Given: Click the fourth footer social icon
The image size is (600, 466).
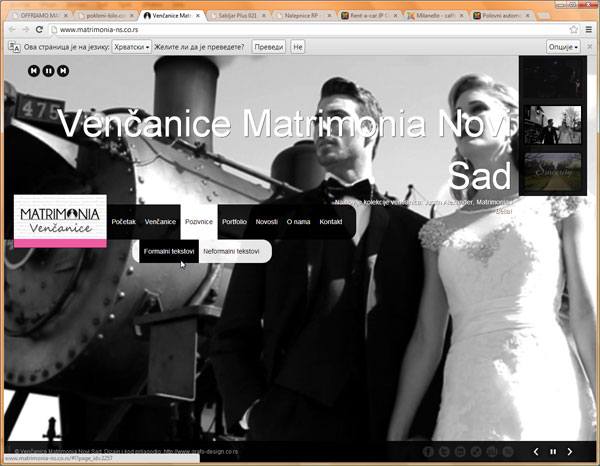Looking at the screenshot, I should (476, 452).
